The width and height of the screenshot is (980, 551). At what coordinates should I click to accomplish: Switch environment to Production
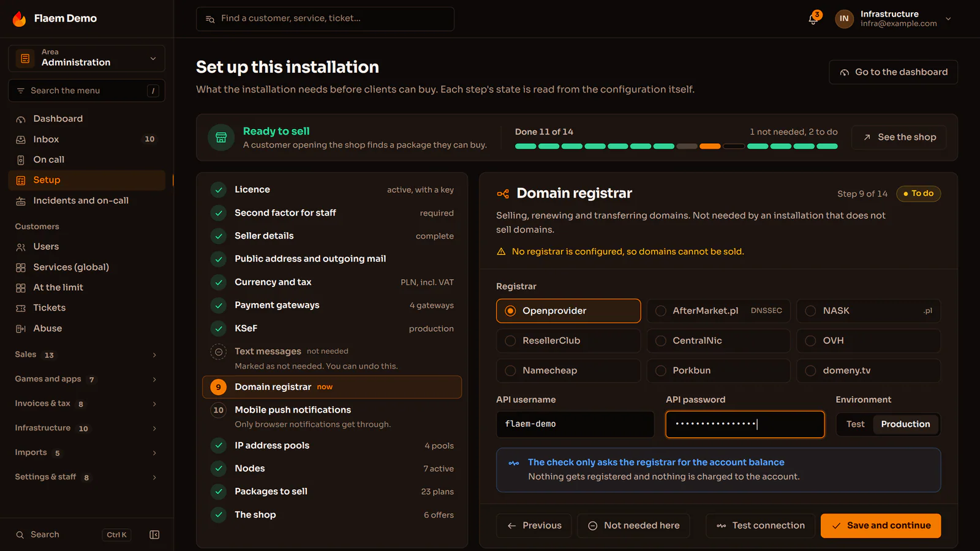point(905,424)
